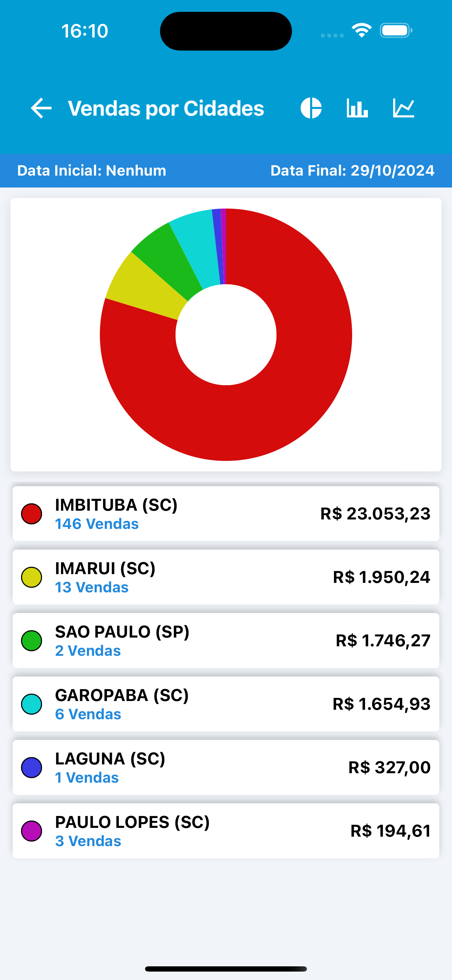Switch to the pie chart view
452x980 pixels.
click(x=311, y=108)
